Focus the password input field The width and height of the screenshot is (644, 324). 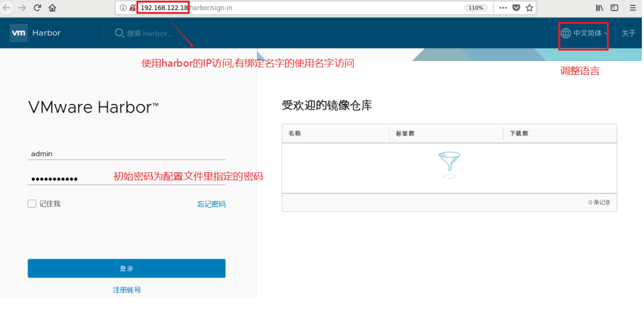pos(126,179)
